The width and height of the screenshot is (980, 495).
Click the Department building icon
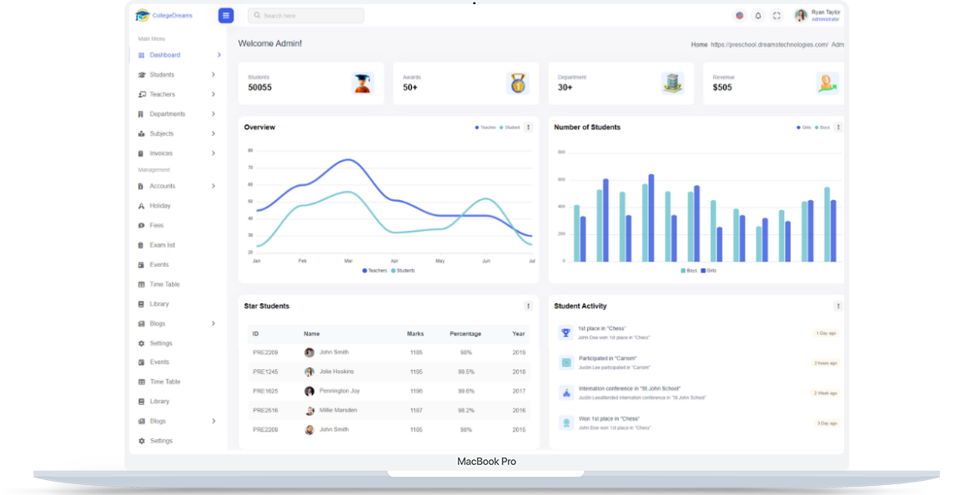tap(672, 82)
